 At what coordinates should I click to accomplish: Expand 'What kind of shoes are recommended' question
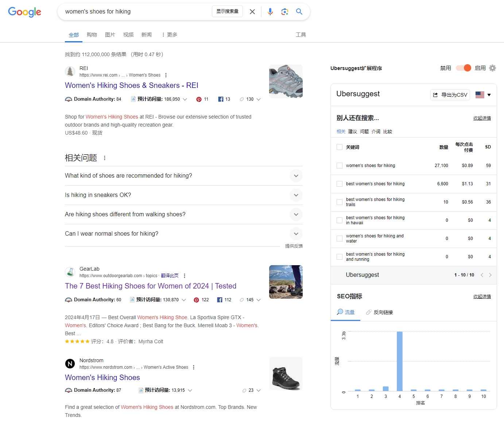tap(296, 176)
